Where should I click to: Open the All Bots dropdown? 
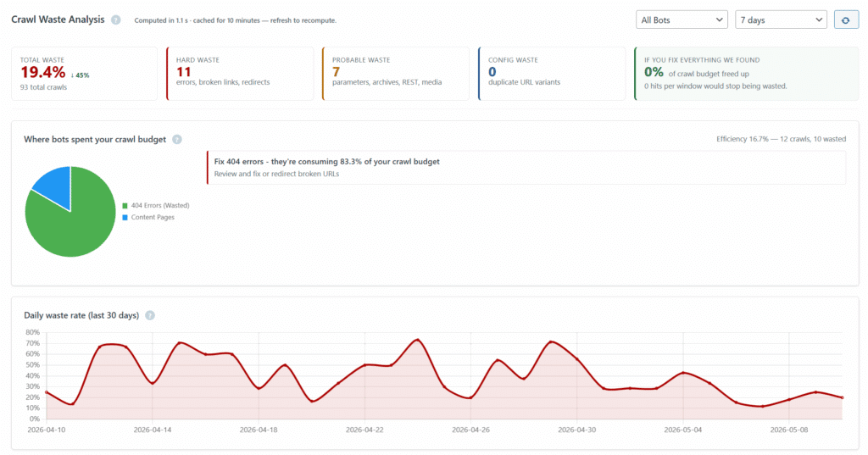682,20
